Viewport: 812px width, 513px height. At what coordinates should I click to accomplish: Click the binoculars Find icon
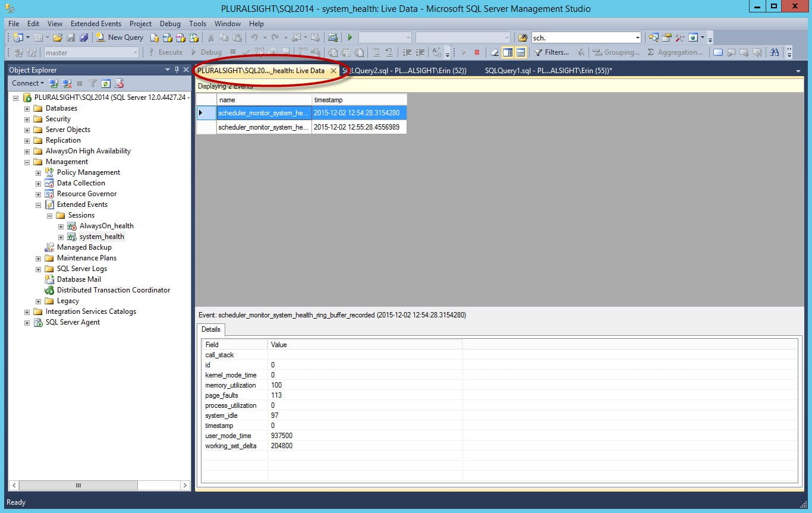click(775, 52)
